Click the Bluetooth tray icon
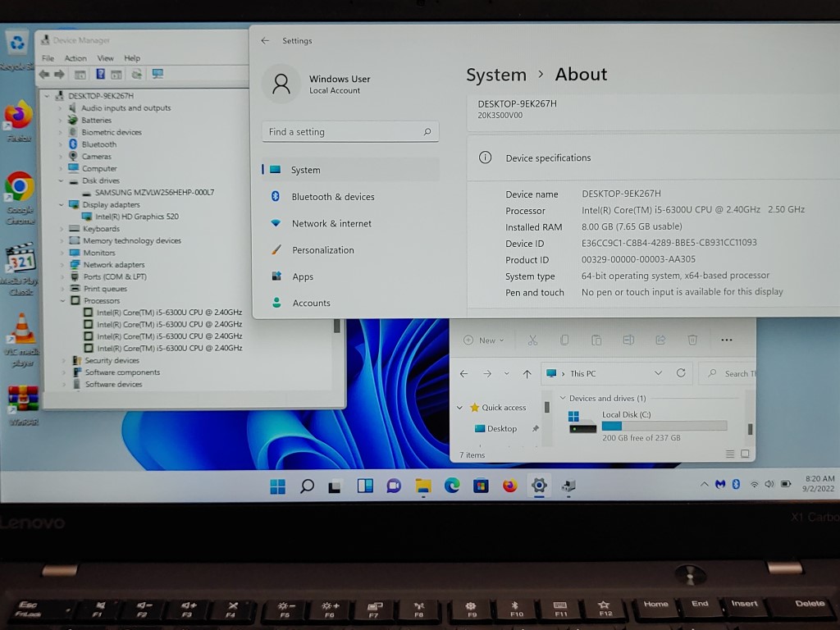 click(736, 484)
